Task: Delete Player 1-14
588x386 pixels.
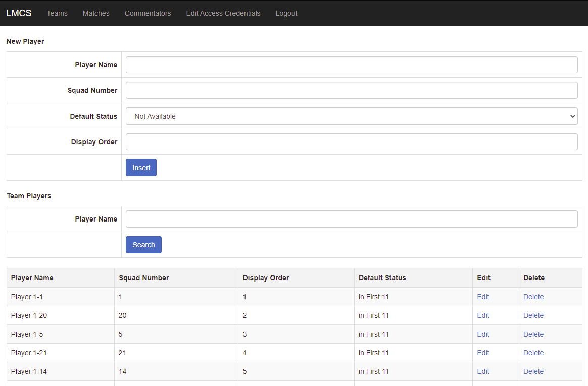Action: 533,371
